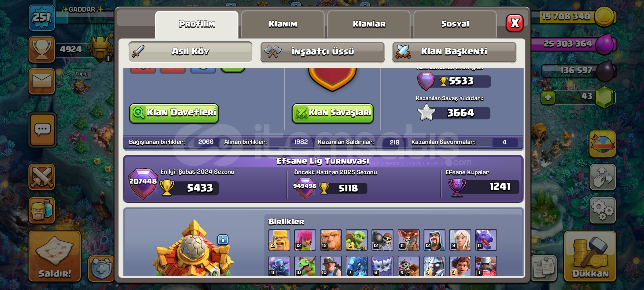Switch to the Klanım tab

[283, 24]
